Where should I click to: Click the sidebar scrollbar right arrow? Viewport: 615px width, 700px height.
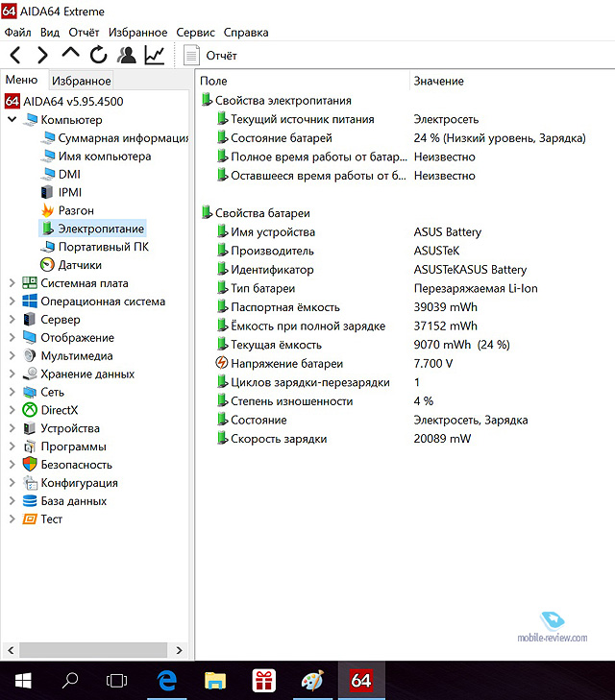[x=179, y=650]
